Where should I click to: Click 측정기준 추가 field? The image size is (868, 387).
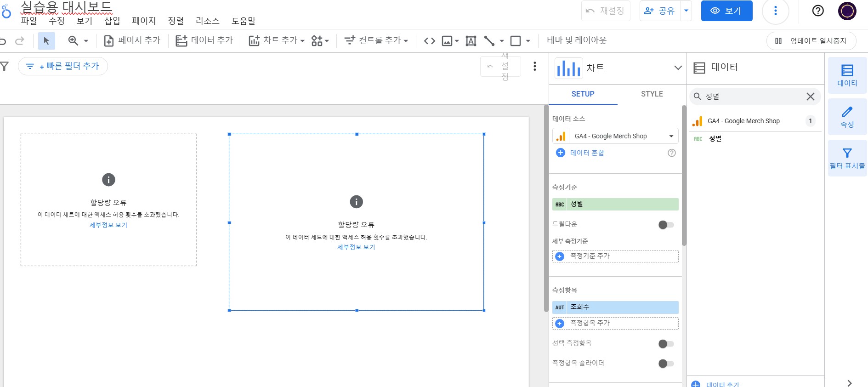click(615, 256)
